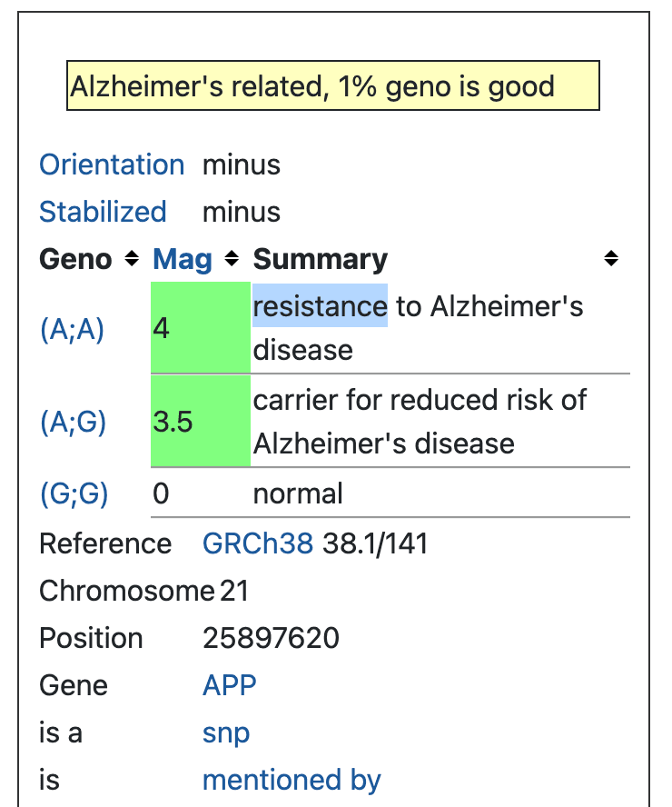Click the yellow Alzheimer's related summary box
672x807 pixels.
332,86
